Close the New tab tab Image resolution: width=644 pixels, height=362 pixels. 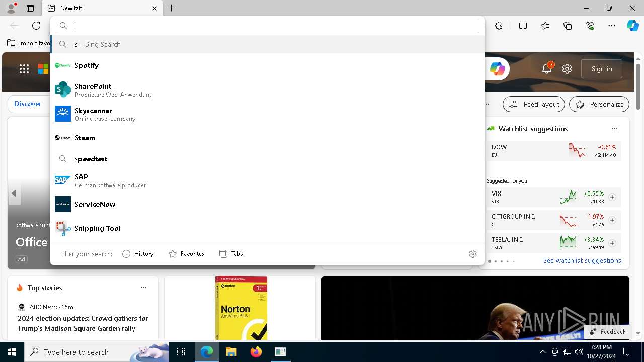pyautogui.click(x=154, y=8)
